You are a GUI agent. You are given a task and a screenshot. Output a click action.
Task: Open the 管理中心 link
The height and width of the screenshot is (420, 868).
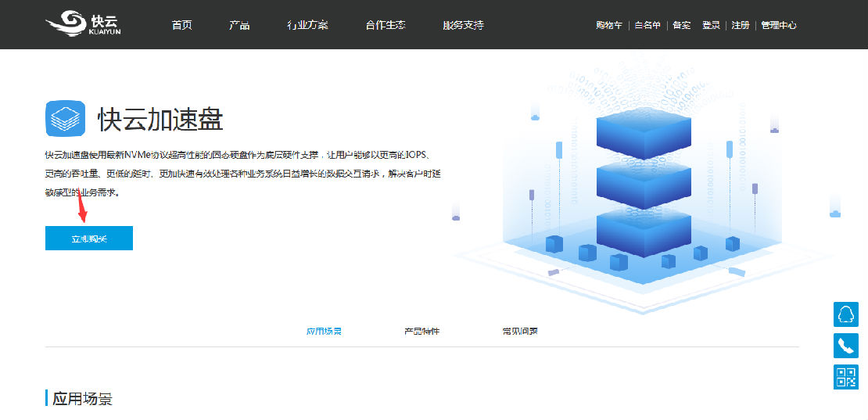[x=779, y=25]
